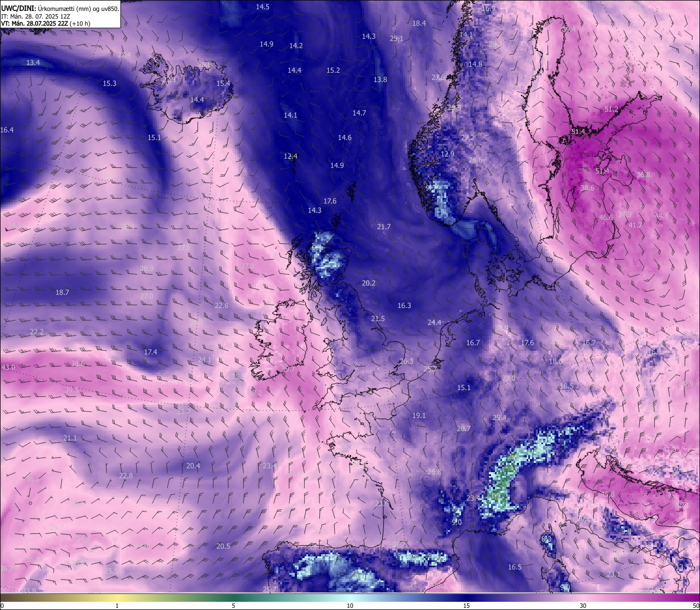Click the 24.1 value label
This screenshot has height=610, width=700.
[204, 360]
